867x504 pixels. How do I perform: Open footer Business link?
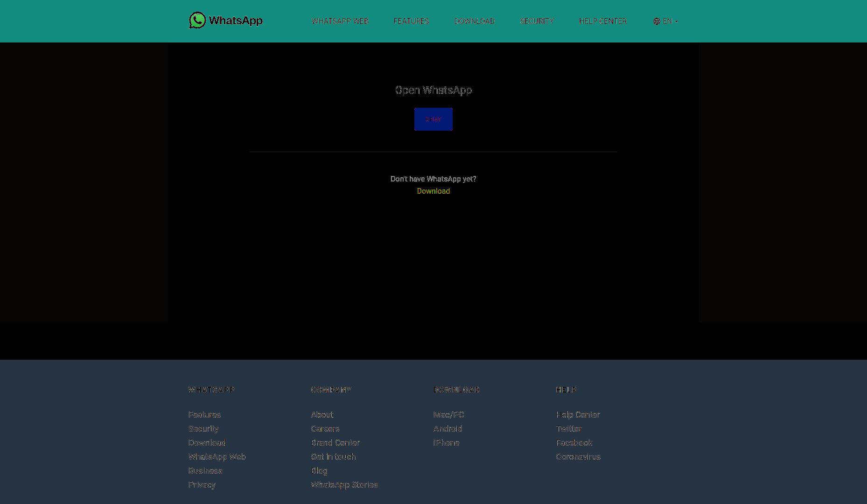[205, 470]
